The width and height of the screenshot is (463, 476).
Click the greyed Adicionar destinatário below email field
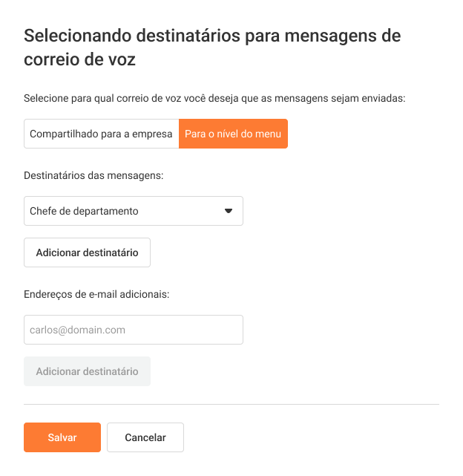(x=87, y=371)
